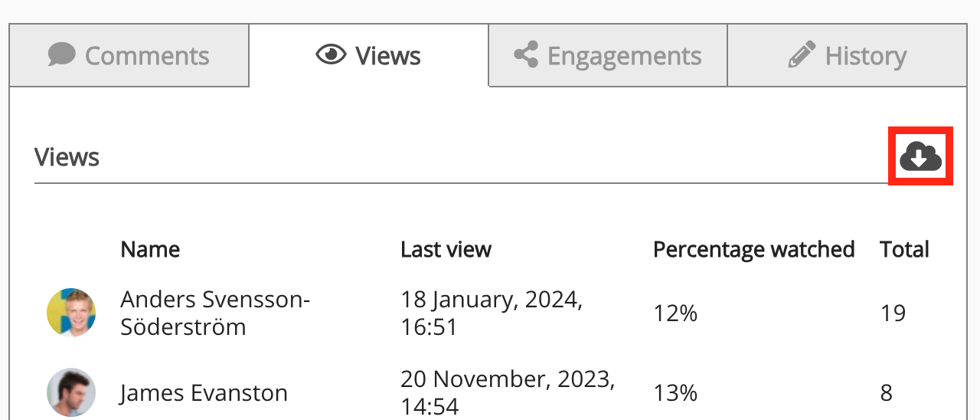
Task: Click the Name column header
Action: tap(150, 249)
